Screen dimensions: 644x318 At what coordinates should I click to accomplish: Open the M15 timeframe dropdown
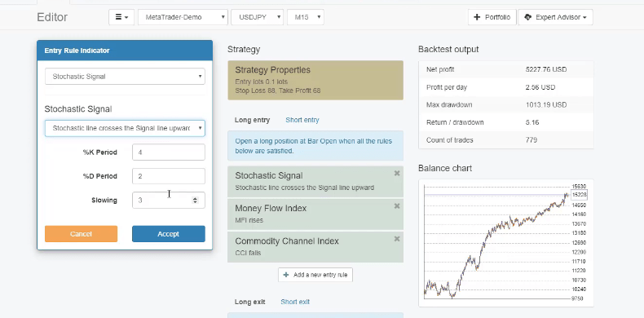click(306, 17)
